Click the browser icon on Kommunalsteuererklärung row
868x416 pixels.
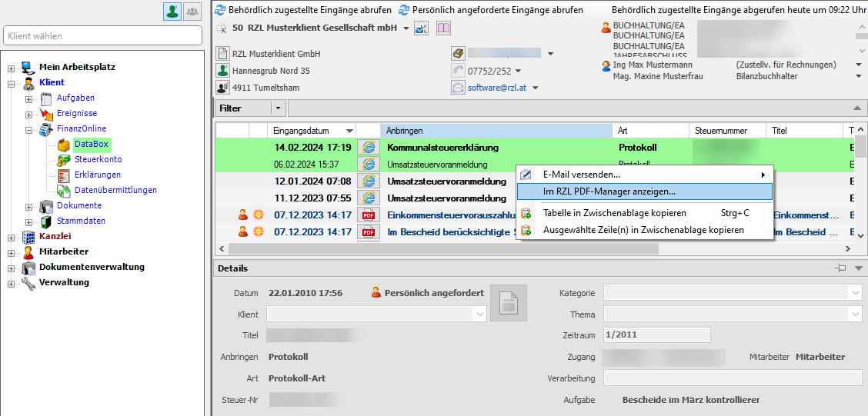tap(369, 148)
